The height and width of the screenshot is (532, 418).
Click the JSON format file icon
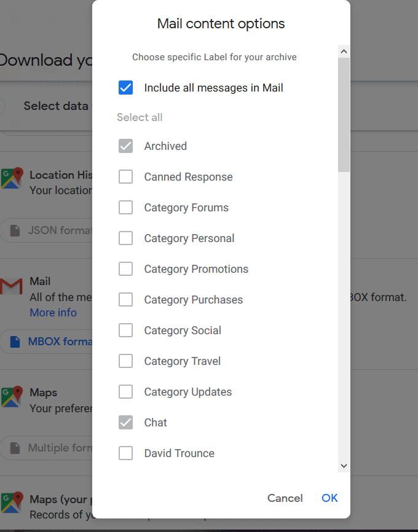tap(15, 231)
